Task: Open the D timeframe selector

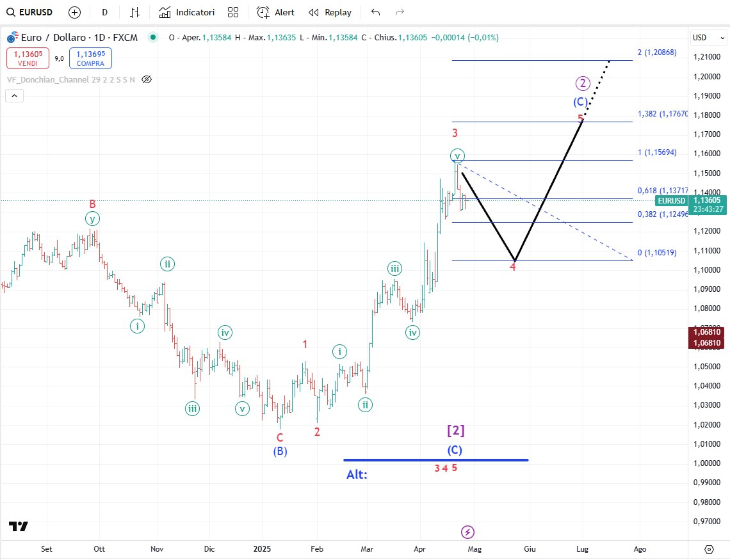Action: pos(105,13)
